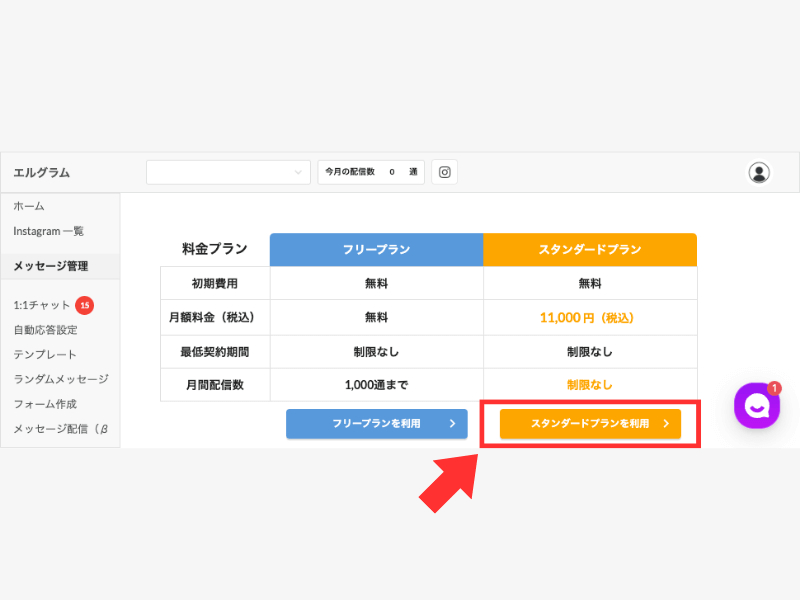Open 1:1チャット menu item

point(42,305)
